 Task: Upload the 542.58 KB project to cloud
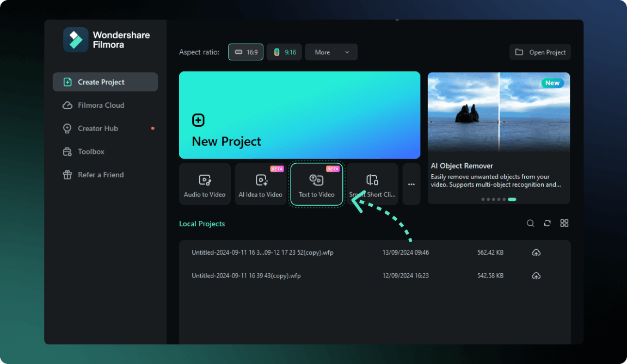[536, 276]
